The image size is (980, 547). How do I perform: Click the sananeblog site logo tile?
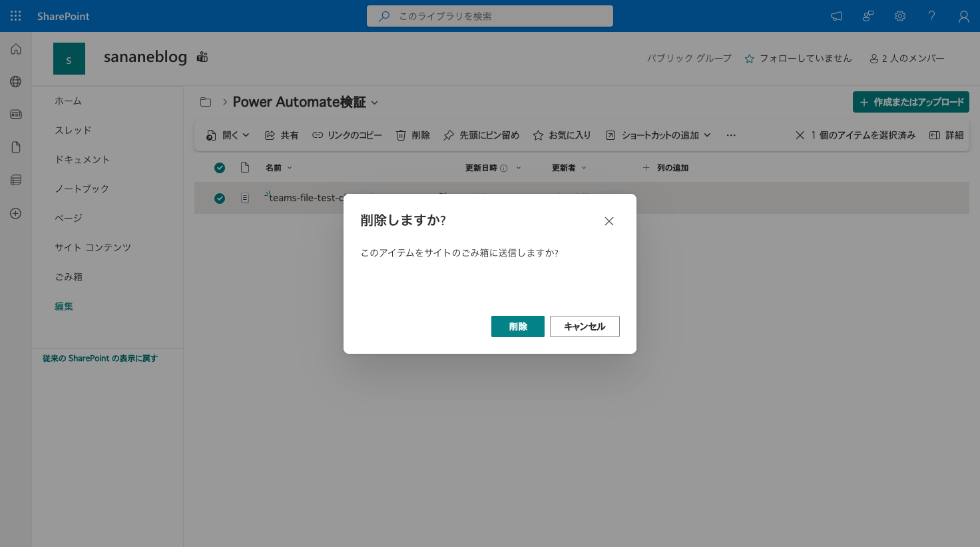coord(69,59)
